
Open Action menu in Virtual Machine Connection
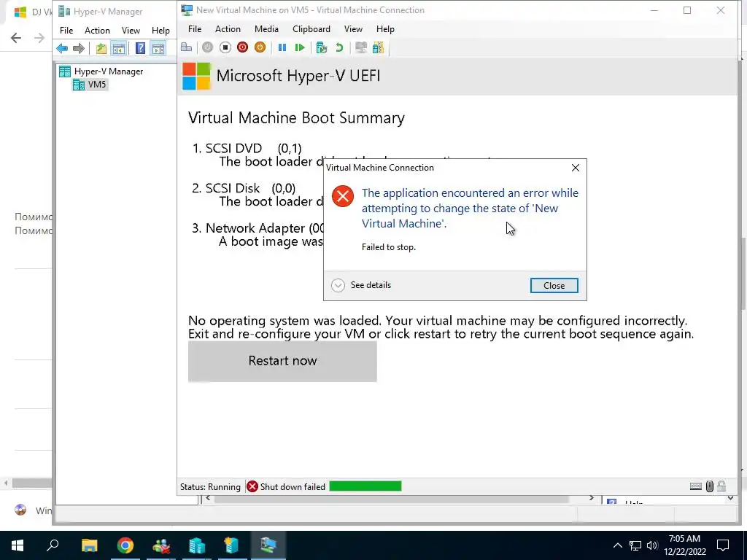click(x=228, y=29)
